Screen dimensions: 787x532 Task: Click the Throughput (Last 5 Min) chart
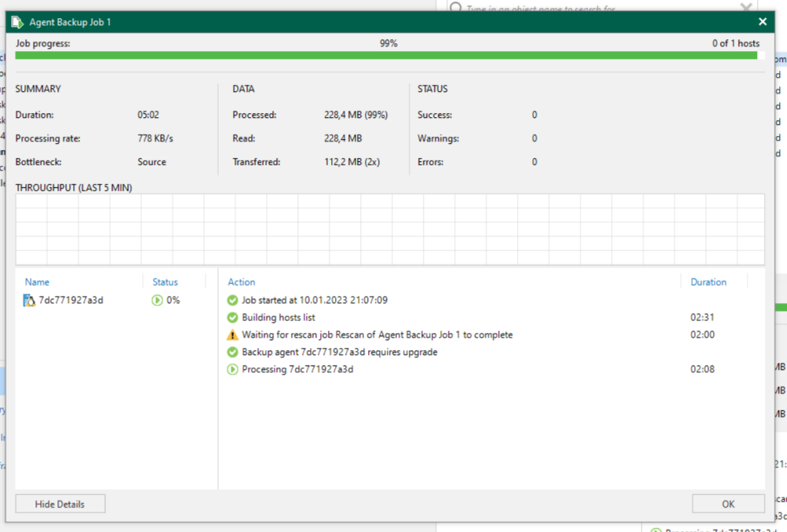[390, 229]
